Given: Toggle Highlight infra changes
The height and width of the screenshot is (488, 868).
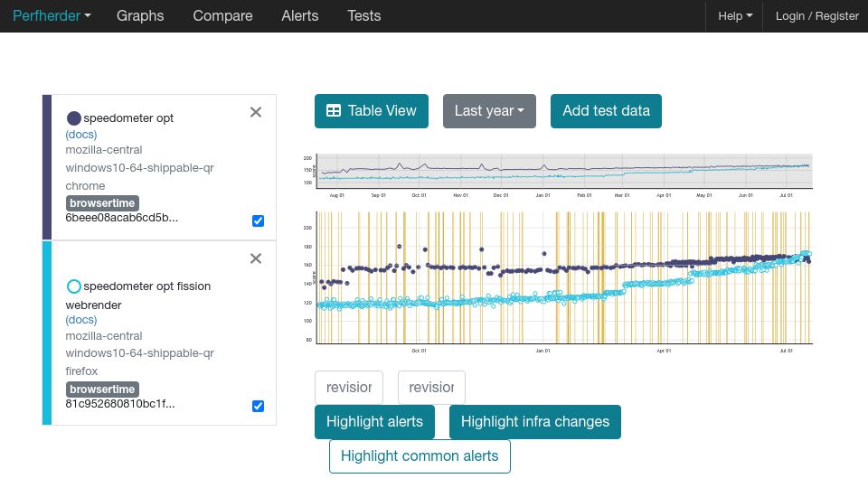Looking at the screenshot, I should (x=534, y=422).
